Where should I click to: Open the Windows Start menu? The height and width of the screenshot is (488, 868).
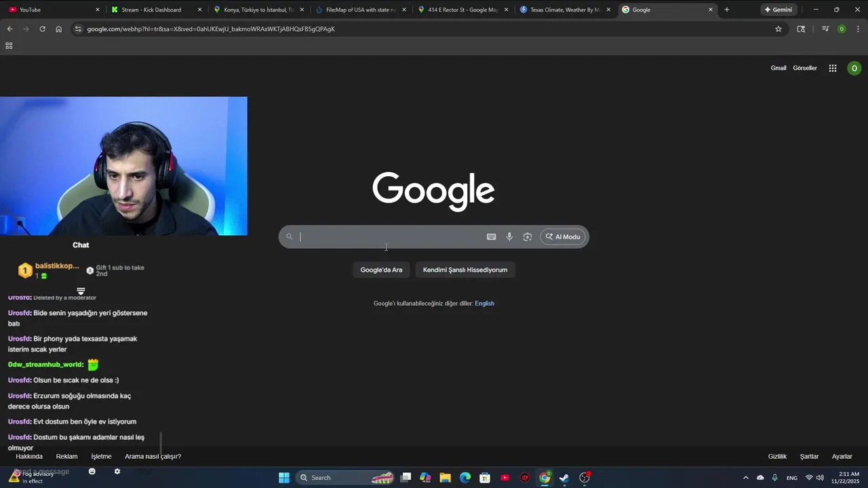coord(284,478)
